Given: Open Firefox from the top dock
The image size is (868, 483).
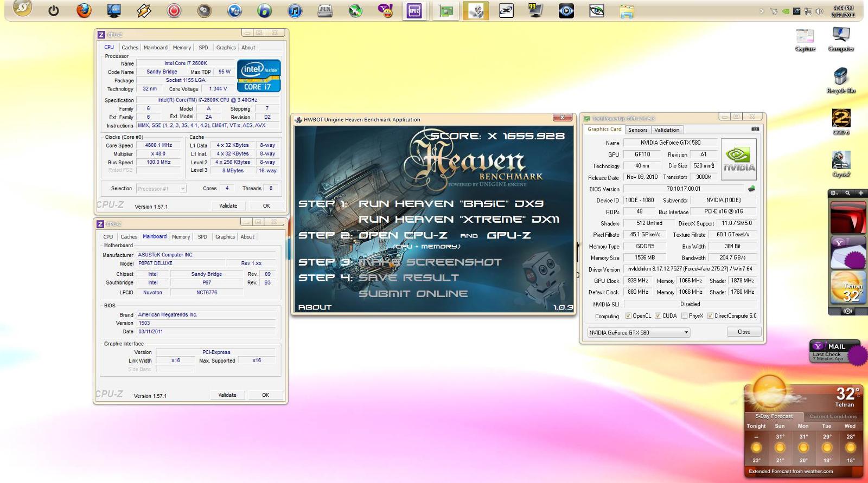Looking at the screenshot, I should click(x=84, y=10).
